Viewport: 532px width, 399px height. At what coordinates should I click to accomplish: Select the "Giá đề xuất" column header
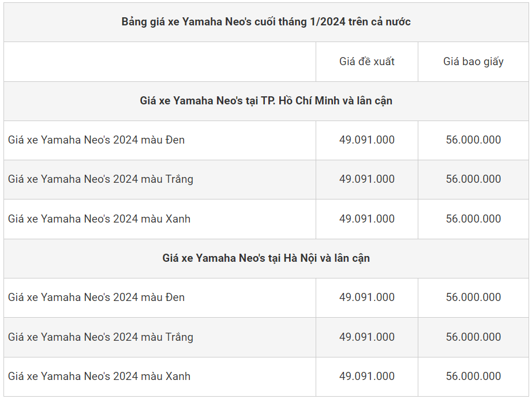click(367, 61)
